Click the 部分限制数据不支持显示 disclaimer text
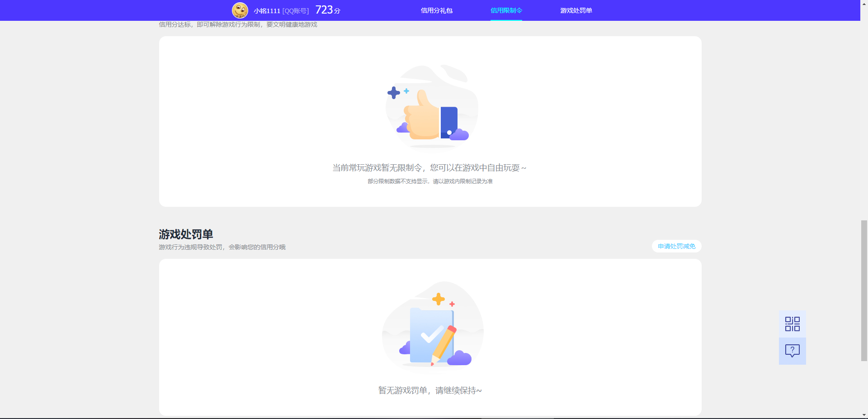Viewport: 868px width, 419px height. pyautogui.click(x=430, y=181)
